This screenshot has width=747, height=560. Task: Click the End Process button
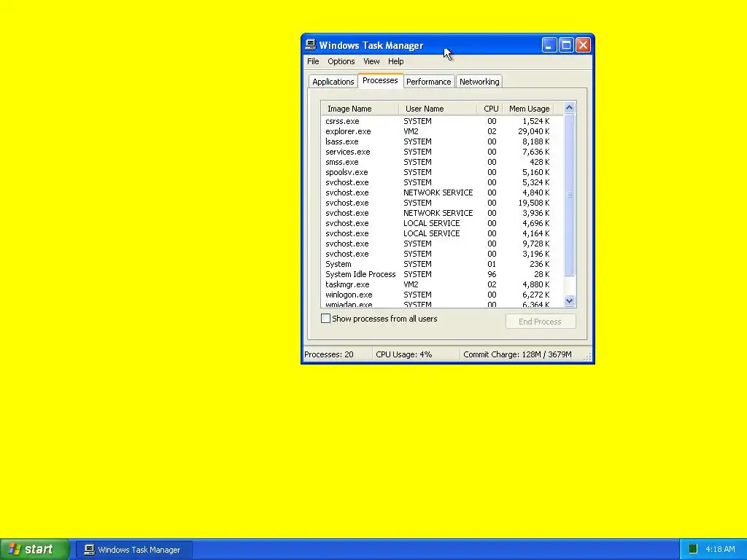point(541,322)
